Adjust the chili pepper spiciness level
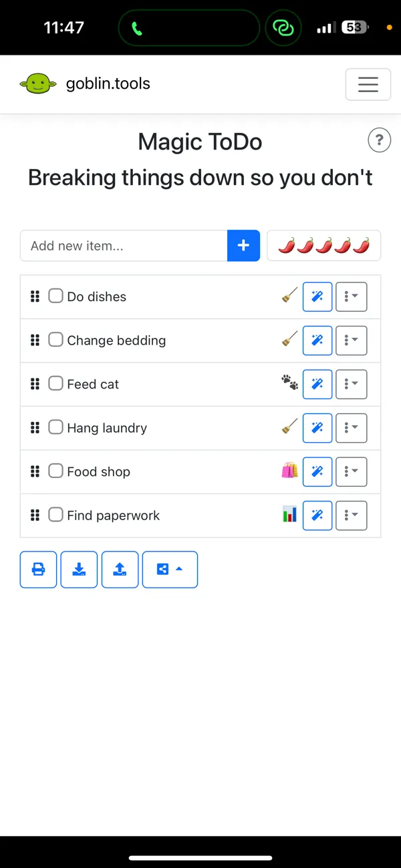 (x=323, y=246)
